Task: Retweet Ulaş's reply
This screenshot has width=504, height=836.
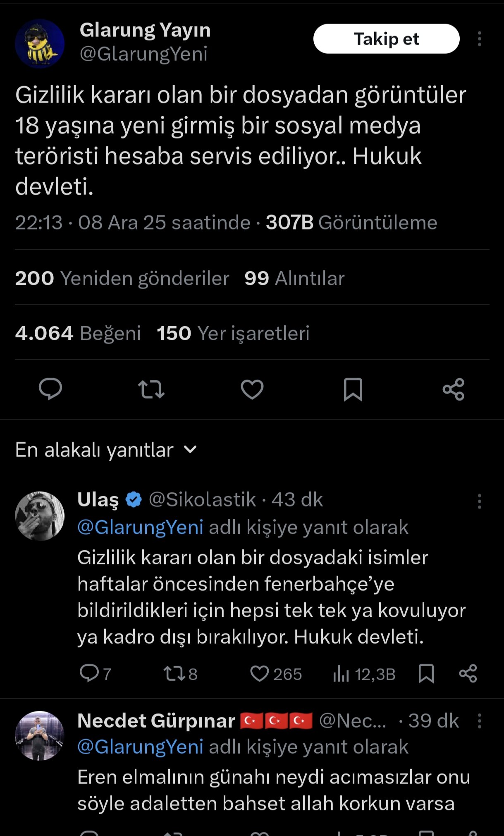Action: point(174,674)
